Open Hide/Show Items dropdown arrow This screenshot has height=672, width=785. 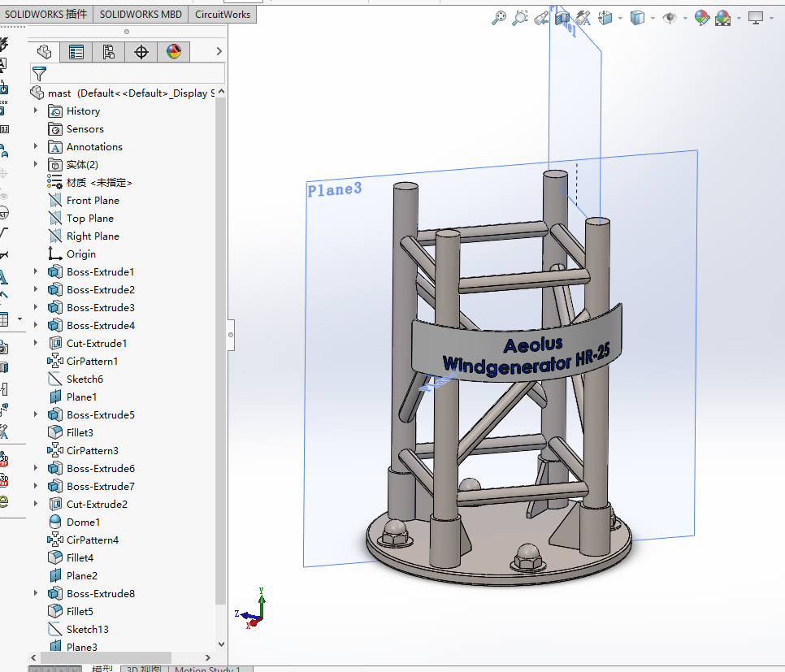point(685,19)
